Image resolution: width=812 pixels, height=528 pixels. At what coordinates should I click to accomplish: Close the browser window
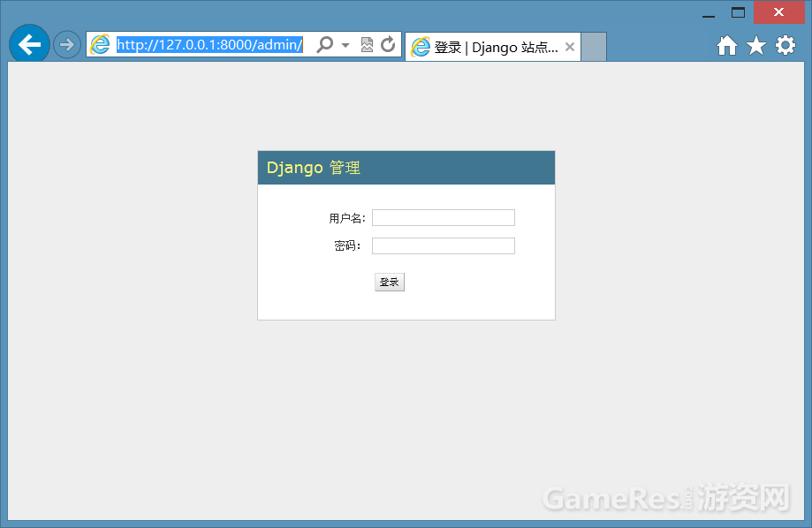(x=778, y=11)
